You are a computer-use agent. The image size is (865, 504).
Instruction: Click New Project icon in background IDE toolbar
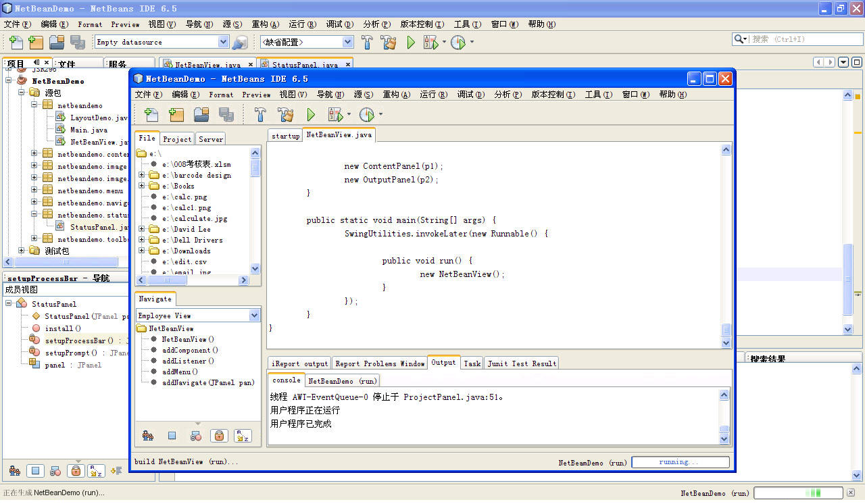coord(36,42)
